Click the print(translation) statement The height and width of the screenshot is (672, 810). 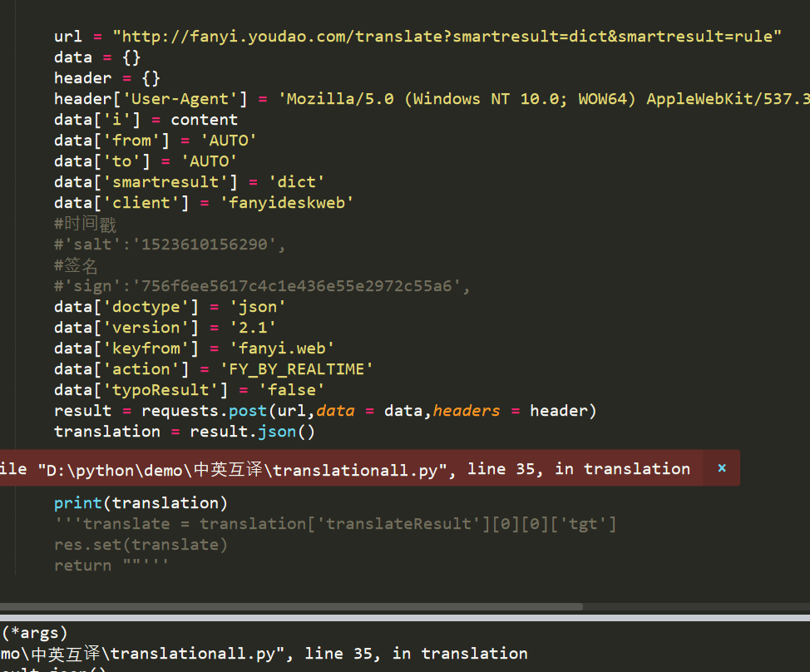(x=141, y=503)
